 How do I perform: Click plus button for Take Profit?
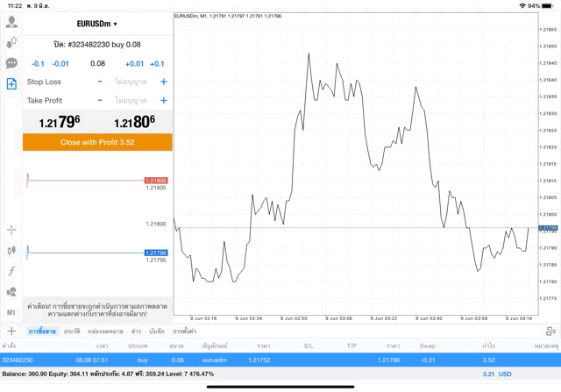click(x=164, y=100)
